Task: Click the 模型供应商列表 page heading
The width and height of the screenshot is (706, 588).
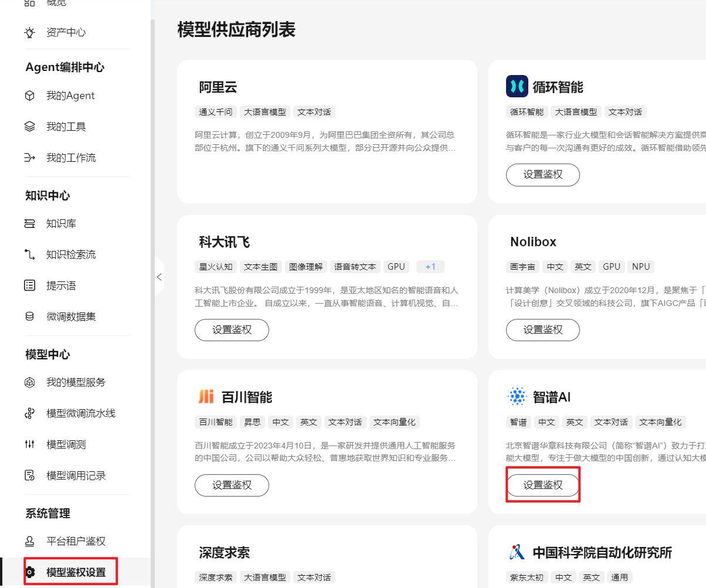Action: click(x=236, y=29)
